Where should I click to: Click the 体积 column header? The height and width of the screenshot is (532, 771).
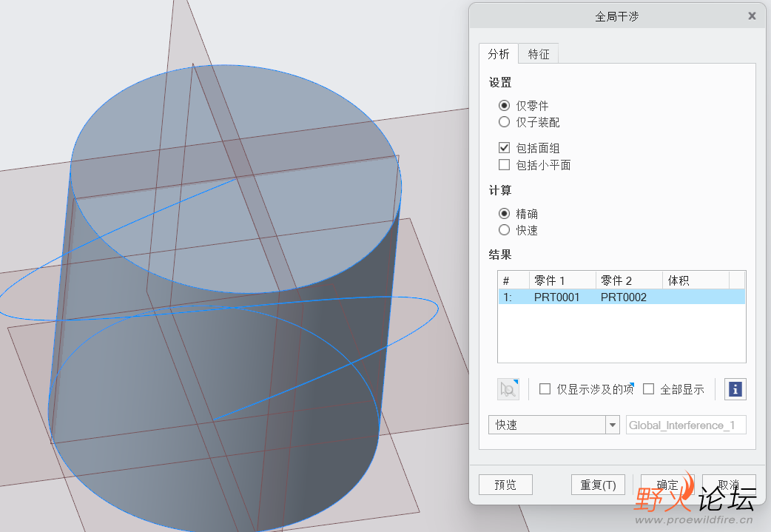pyautogui.click(x=696, y=280)
